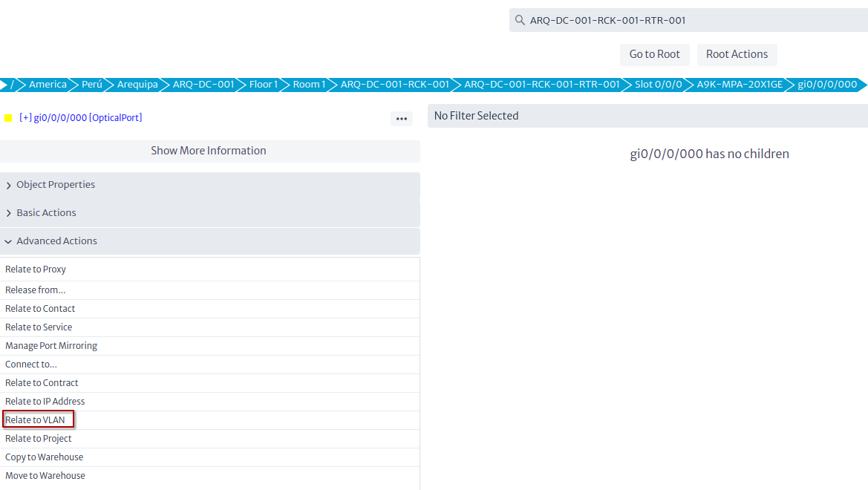
Task: Open the gi0/0/0/000 [OpticalPort] link
Action: pyautogui.click(x=81, y=117)
